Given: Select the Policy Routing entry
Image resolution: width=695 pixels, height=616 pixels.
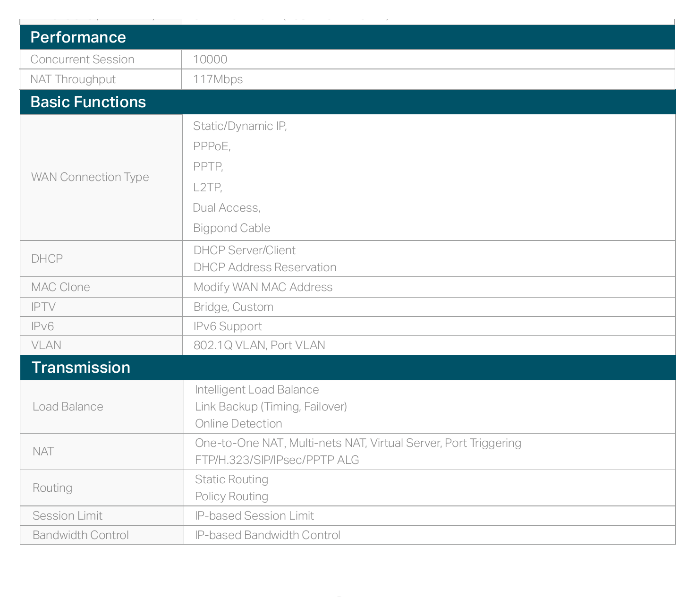Looking at the screenshot, I should [231, 496].
